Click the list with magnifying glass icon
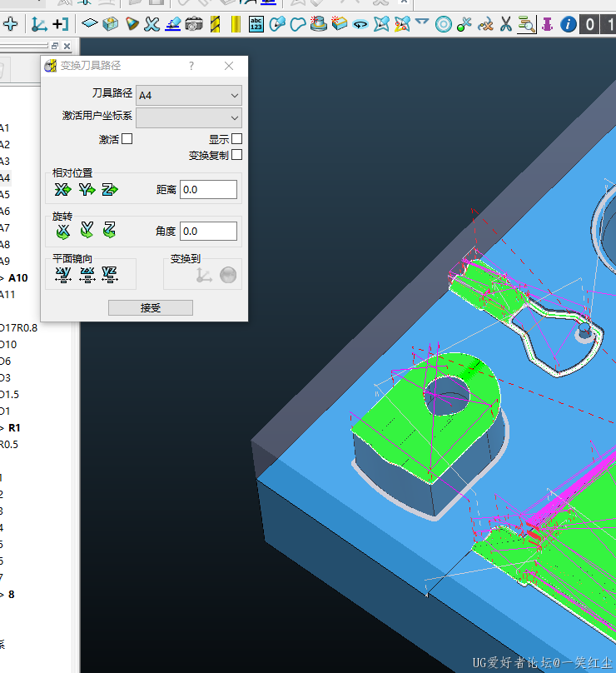The height and width of the screenshot is (673, 616). click(526, 24)
